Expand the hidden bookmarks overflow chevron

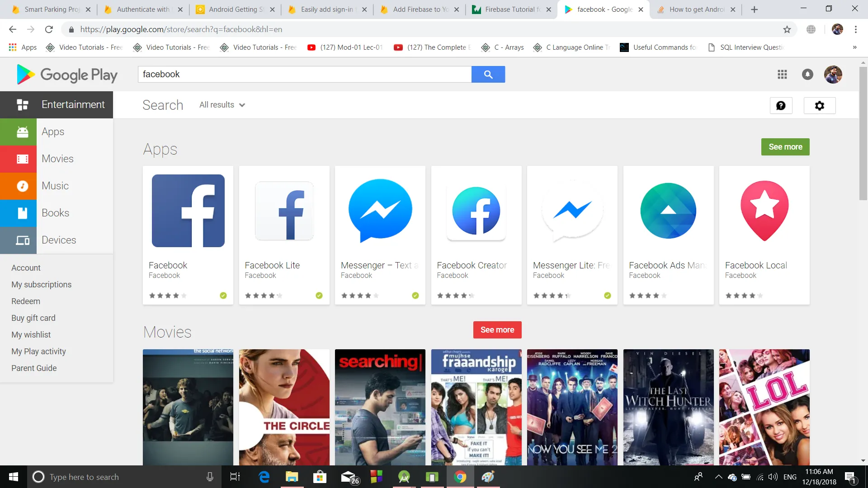pos(854,47)
